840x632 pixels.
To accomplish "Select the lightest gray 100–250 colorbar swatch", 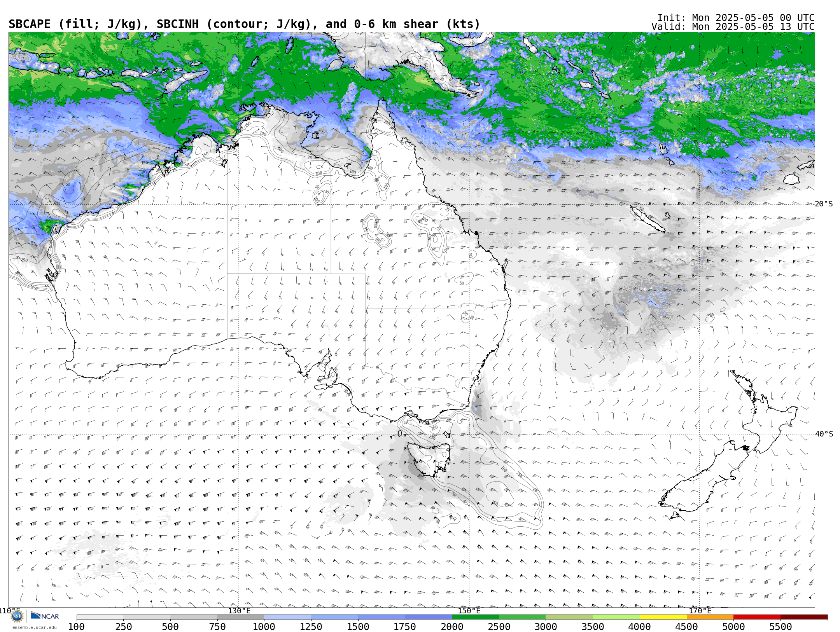I will coord(100,617).
